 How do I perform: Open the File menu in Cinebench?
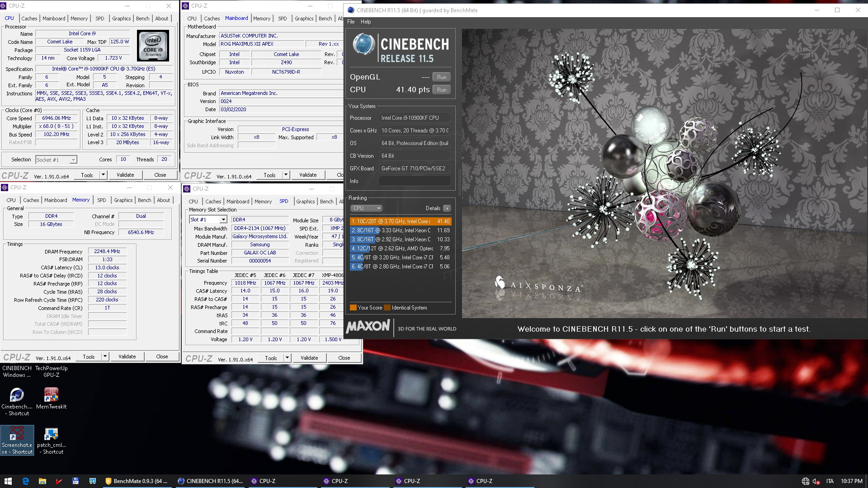pos(351,22)
